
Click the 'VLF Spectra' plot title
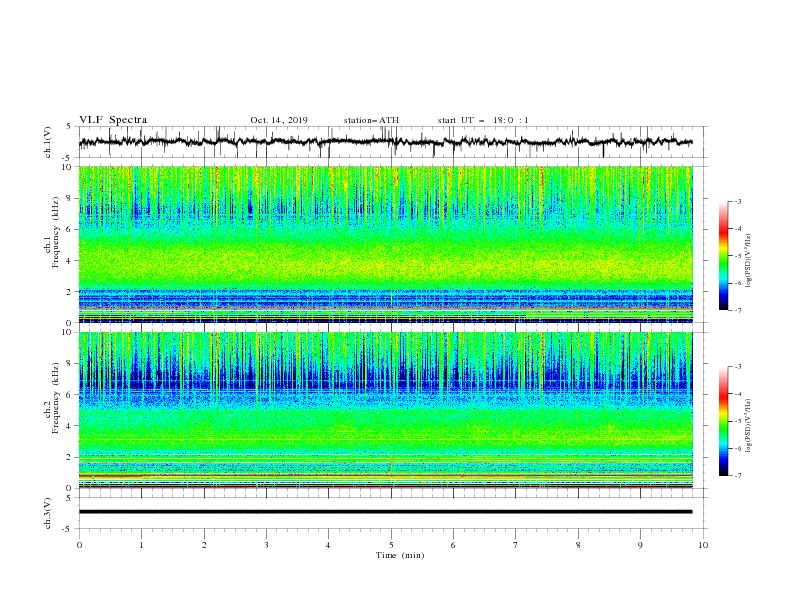click(113, 120)
